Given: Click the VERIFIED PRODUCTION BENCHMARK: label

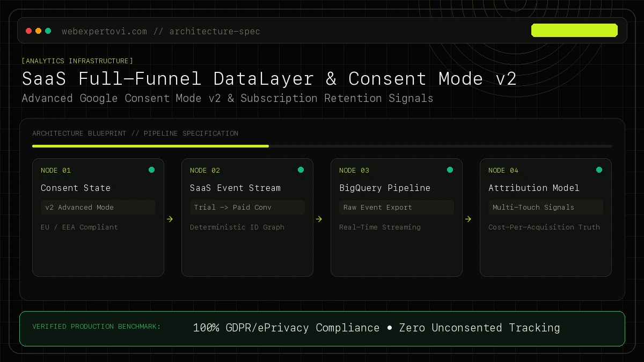Looking at the screenshot, I should click(x=97, y=327).
